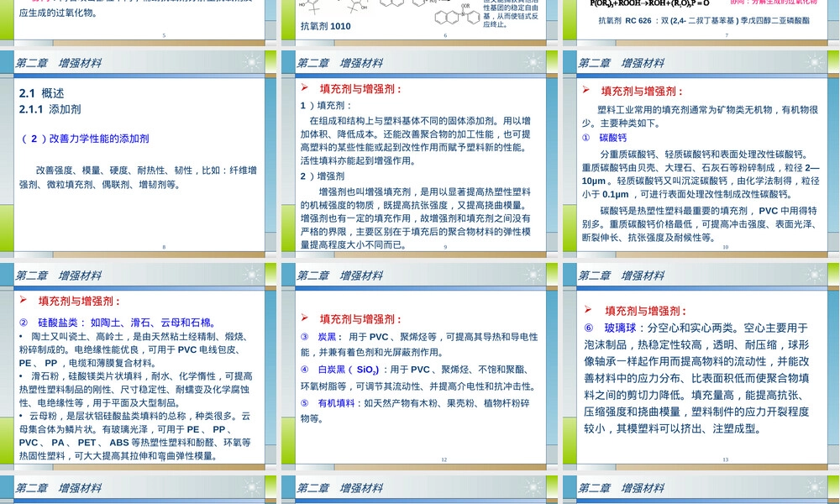Select slide 6 showing 抗氧剂 1010 structure
The height and width of the screenshot is (504, 840).
point(419,23)
